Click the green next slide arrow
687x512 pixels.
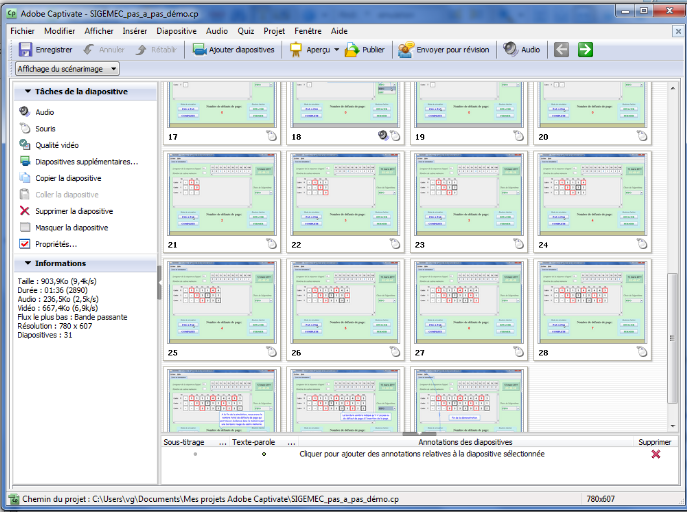(x=585, y=49)
